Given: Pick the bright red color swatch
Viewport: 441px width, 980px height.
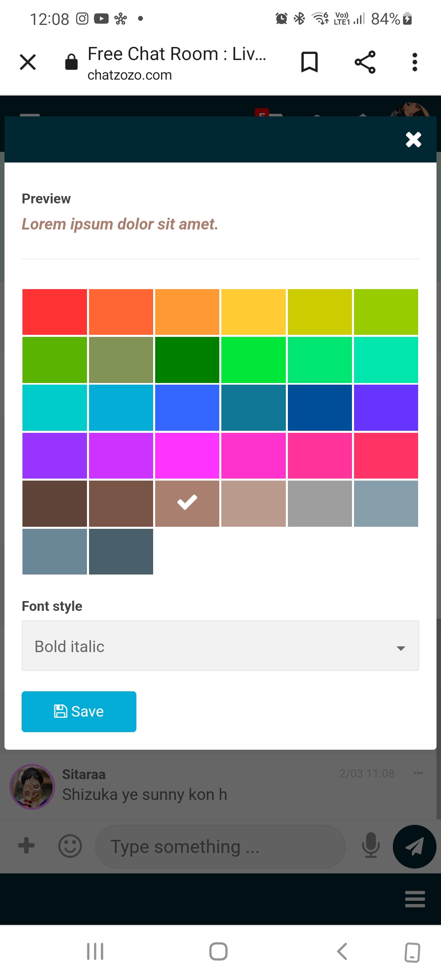Looking at the screenshot, I should pos(55,312).
